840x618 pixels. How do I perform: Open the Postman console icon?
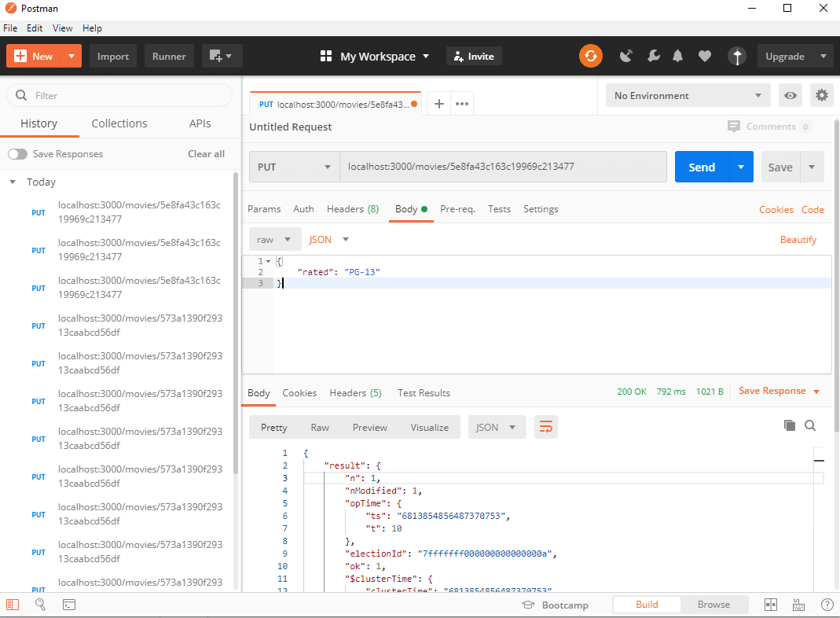[69, 605]
